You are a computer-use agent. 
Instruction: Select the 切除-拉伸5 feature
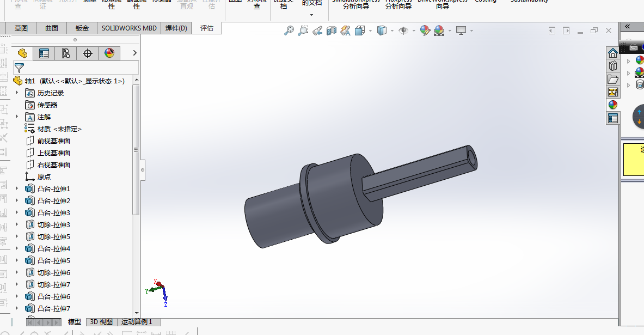[x=54, y=236]
